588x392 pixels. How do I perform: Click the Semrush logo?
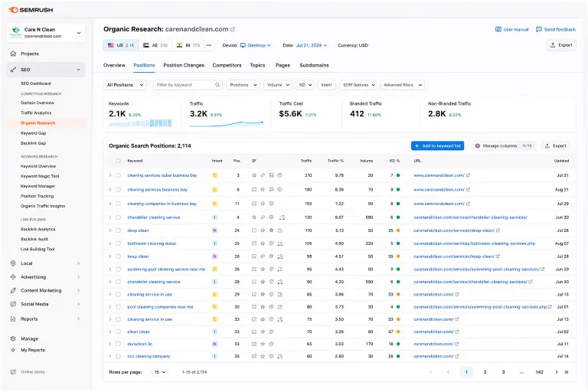[x=31, y=10]
